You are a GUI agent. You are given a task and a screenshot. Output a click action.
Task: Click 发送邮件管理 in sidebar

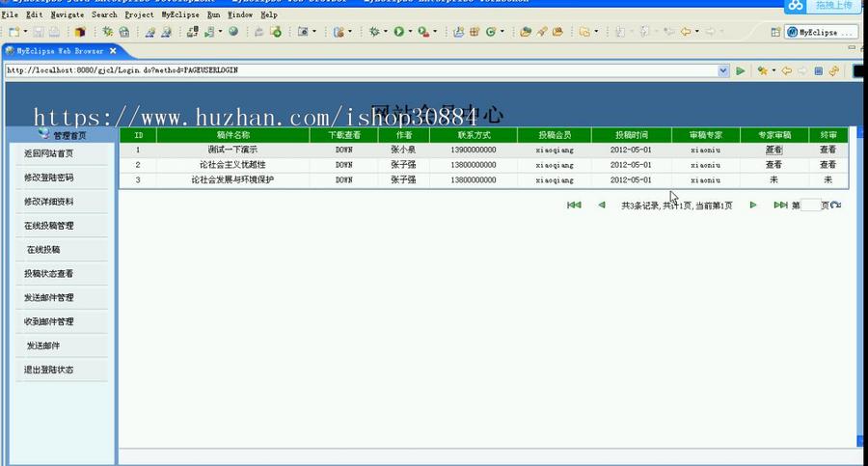point(49,297)
